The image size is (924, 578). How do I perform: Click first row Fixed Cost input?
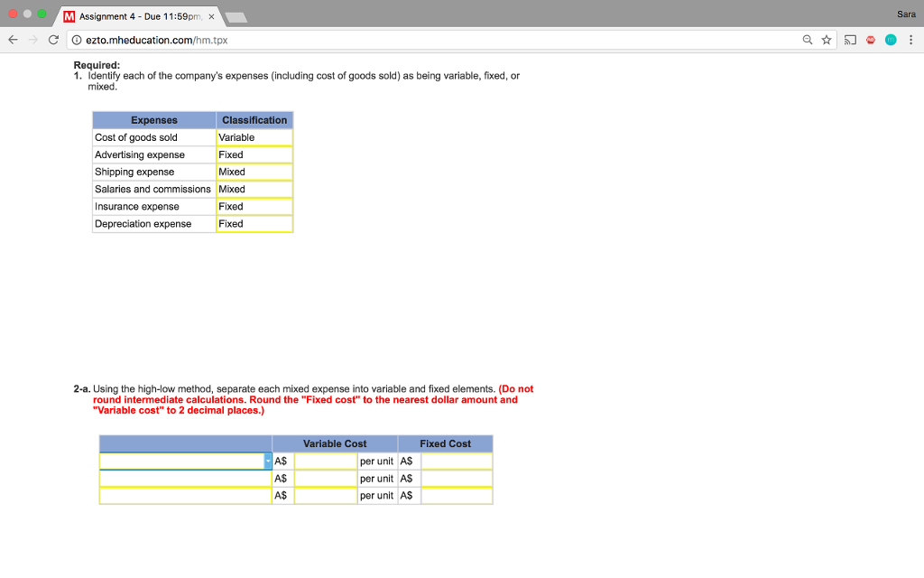pyautogui.click(x=457, y=461)
